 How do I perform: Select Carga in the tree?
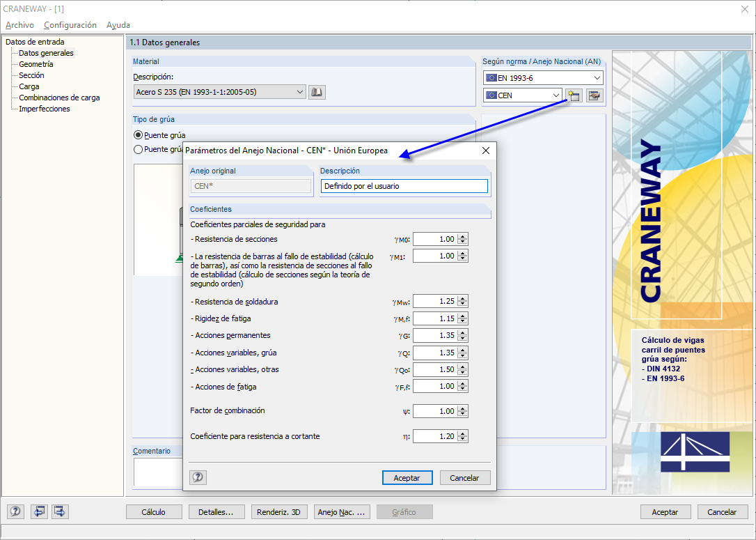[29, 86]
